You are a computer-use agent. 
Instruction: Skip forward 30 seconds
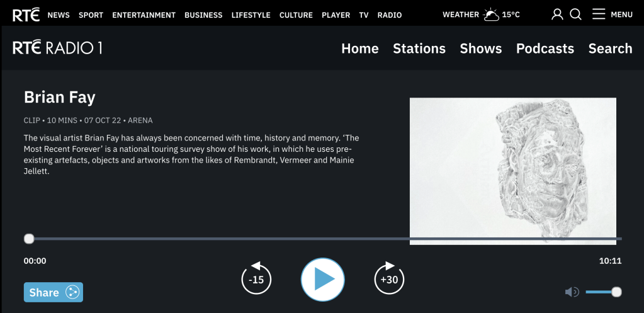pyautogui.click(x=389, y=279)
